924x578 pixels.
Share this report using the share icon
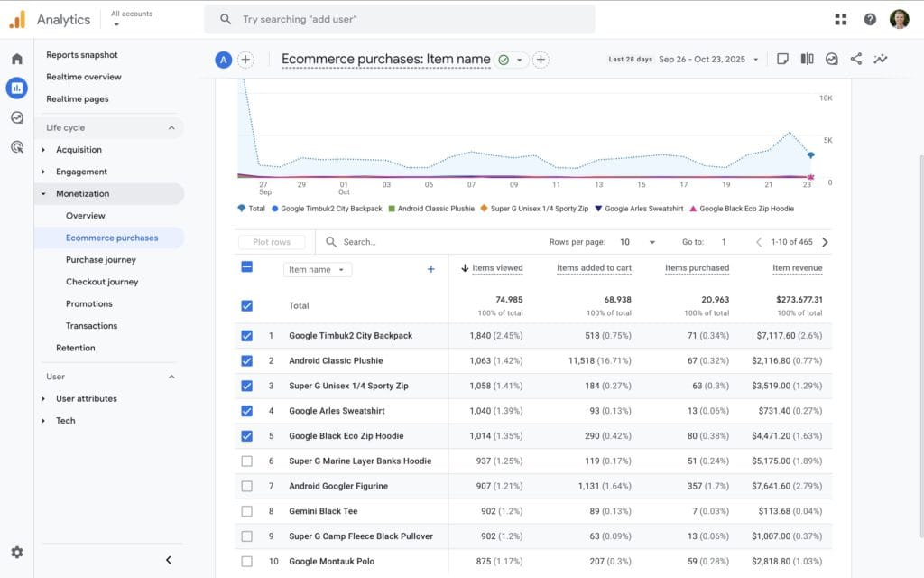(x=855, y=58)
